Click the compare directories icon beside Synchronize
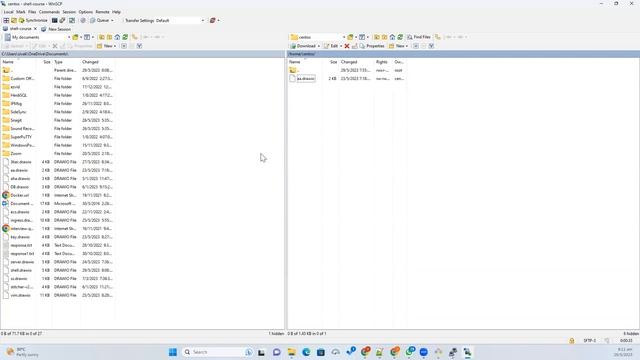The height and width of the screenshot is (360, 640). [x=14, y=20]
